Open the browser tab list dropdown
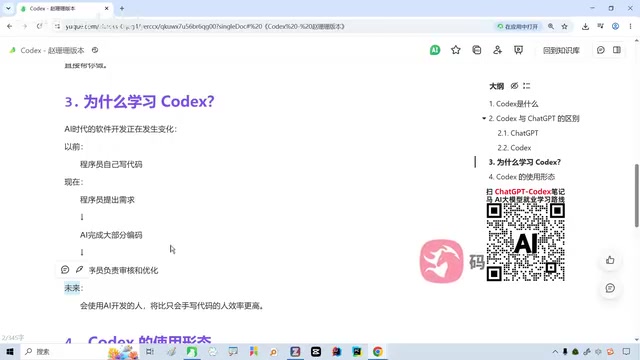640x360 pixels. (x=8, y=8)
